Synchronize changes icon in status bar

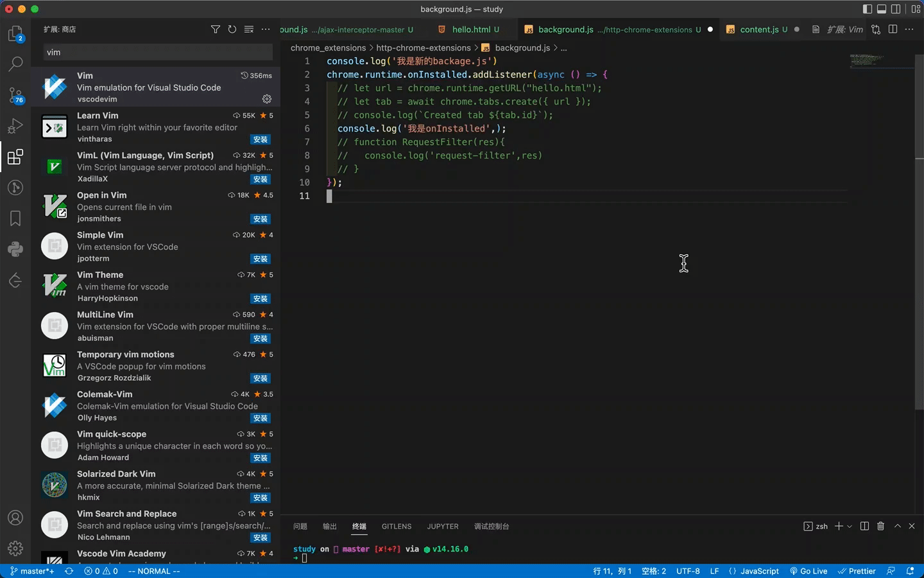point(69,571)
